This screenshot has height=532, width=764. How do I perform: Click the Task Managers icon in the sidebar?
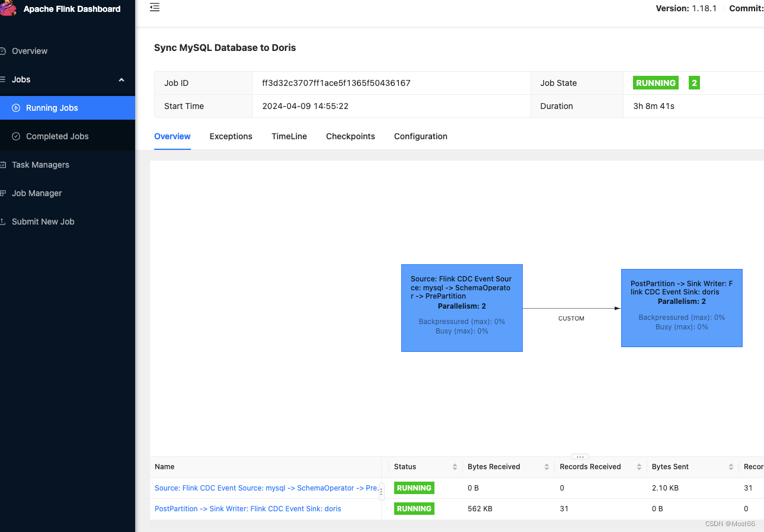click(x=3, y=165)
